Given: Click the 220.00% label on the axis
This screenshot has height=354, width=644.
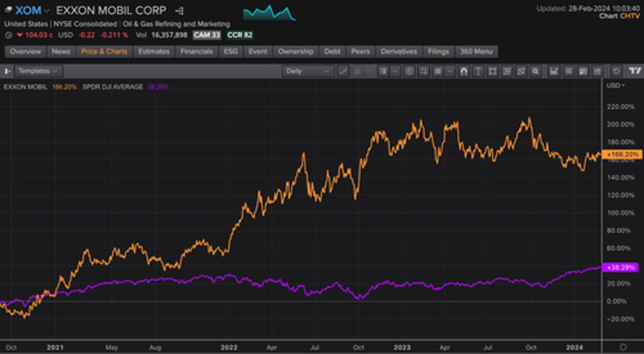Looking at the screenshot, I should point(621,107).
